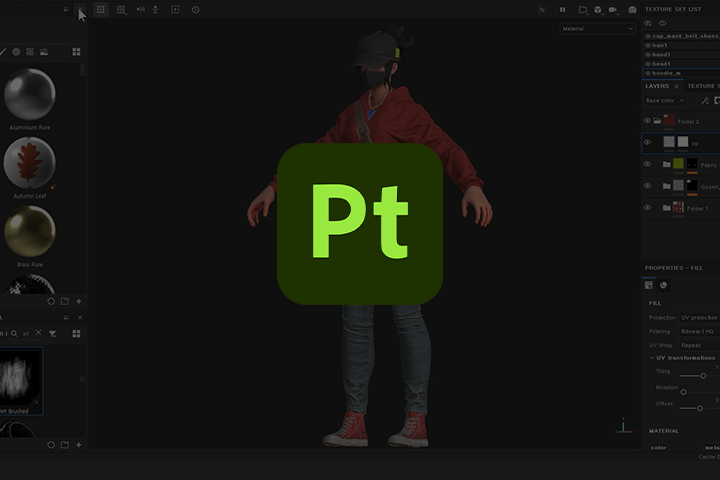Click folder icon in lower asset panel footer

[x=65, y=445]
